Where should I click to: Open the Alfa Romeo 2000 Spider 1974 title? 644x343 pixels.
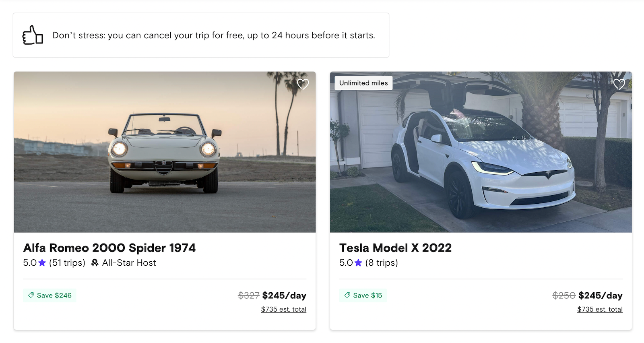(x=109, y=248)
